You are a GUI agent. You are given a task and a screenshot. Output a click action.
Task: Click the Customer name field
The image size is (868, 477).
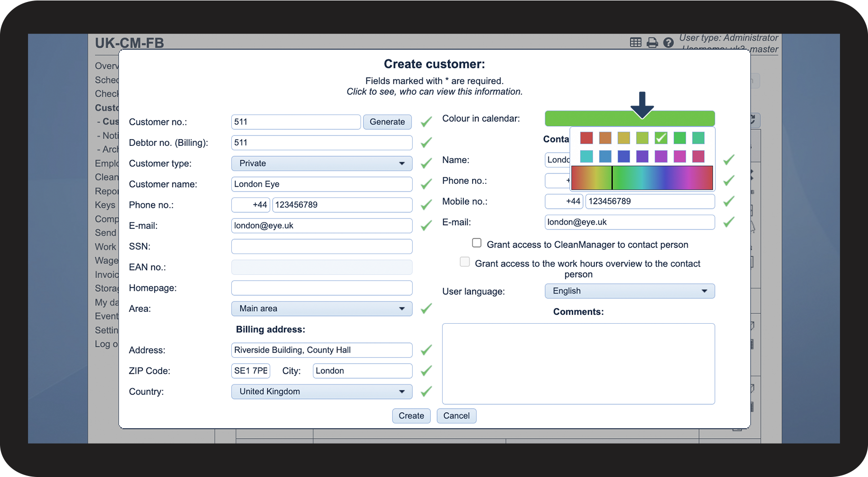click(322, 184)
